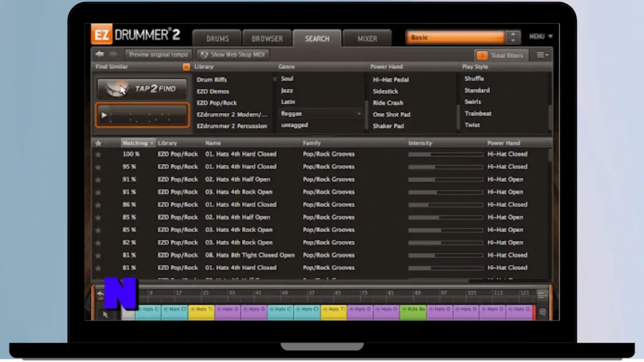Click the preset stepper up arrow
644x362 pixels.
point(513,35)
